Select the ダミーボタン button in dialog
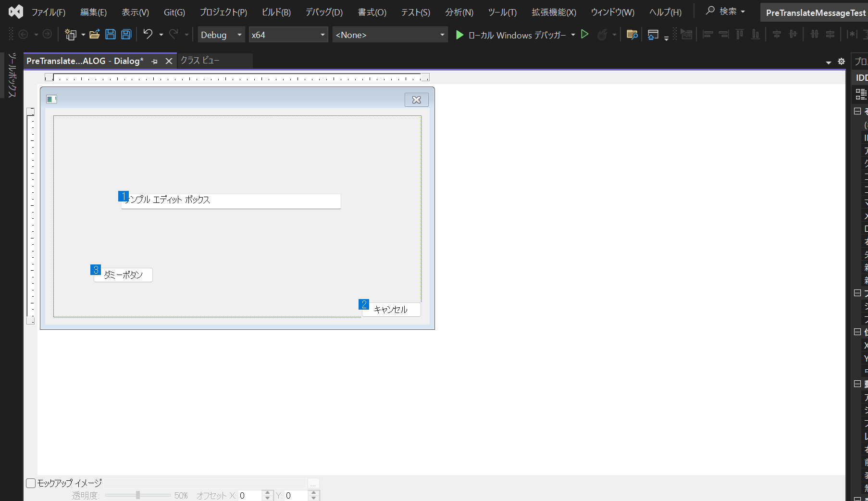Screen dimensions: 868x501 coord(124,275)
